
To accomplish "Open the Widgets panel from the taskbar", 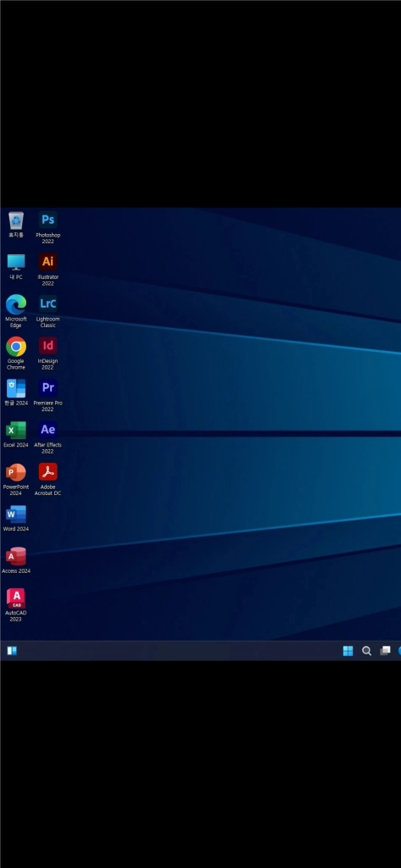I will pyautogui.click(x=12, y=651).
